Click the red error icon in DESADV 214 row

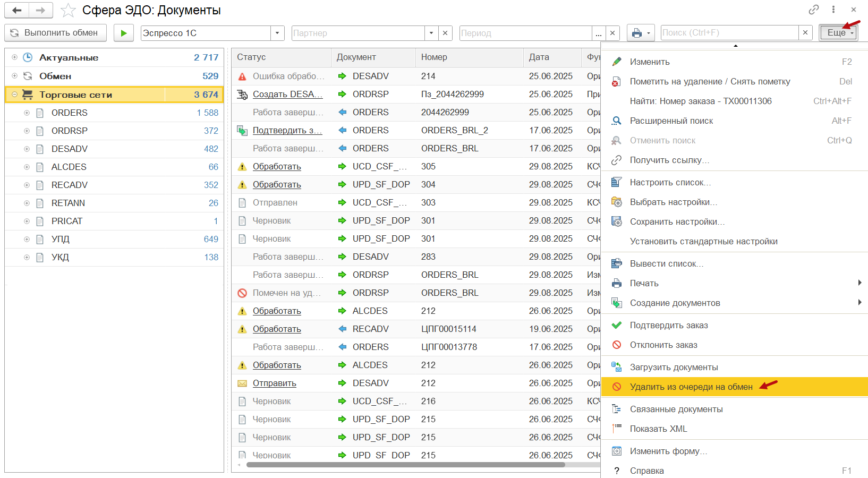pos(242,76)
